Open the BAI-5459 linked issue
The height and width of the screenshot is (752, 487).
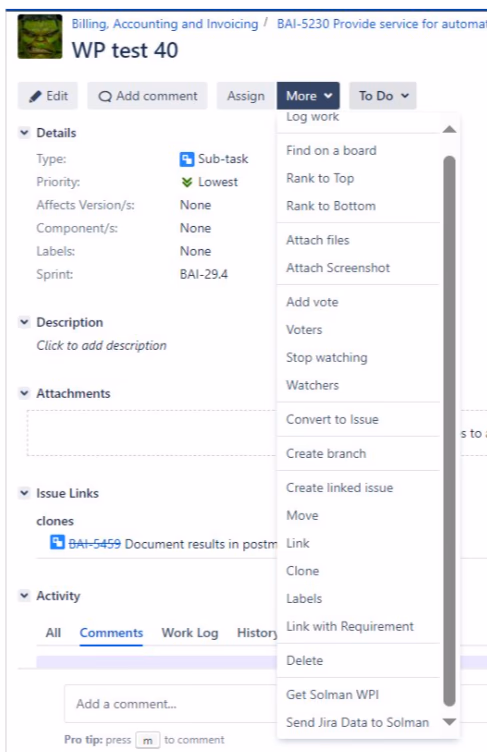pyautogui.click(x=95, y=544)
